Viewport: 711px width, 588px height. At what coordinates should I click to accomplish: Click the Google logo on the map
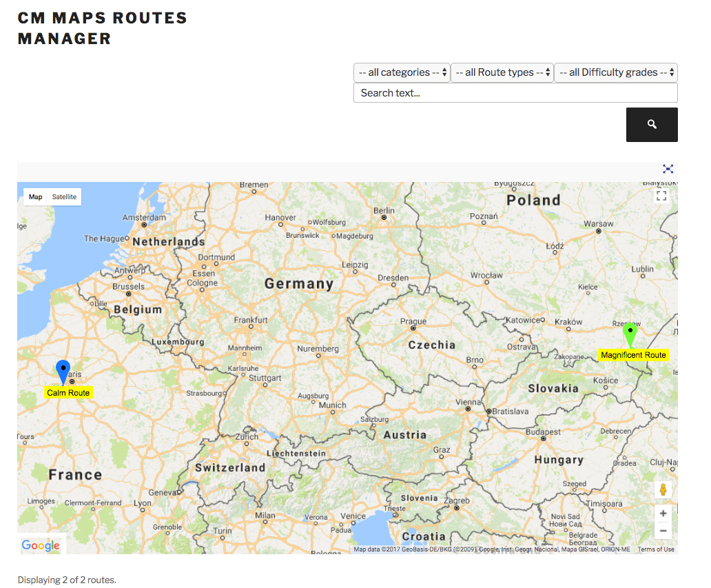point(41,545)
